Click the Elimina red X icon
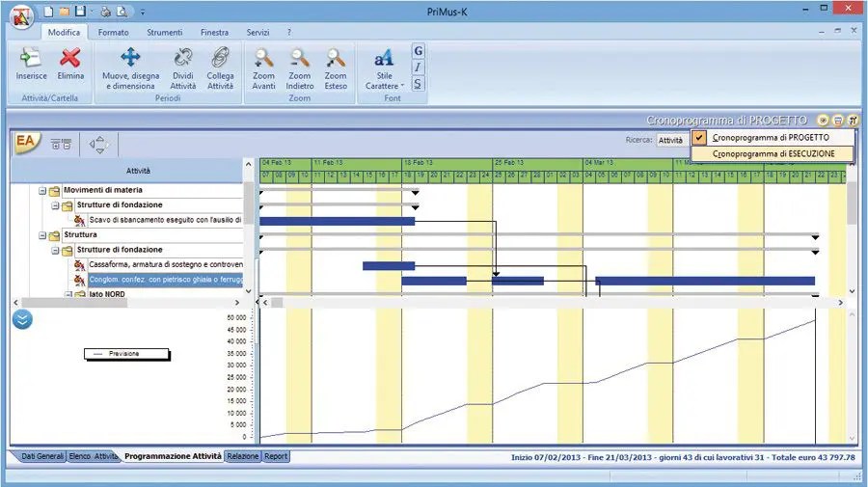Screen dimensions: 868x487 70,65
